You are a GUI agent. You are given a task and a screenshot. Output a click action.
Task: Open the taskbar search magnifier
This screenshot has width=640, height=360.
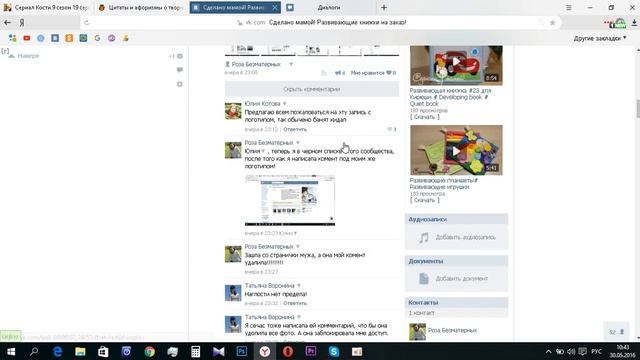coord(34,351)
